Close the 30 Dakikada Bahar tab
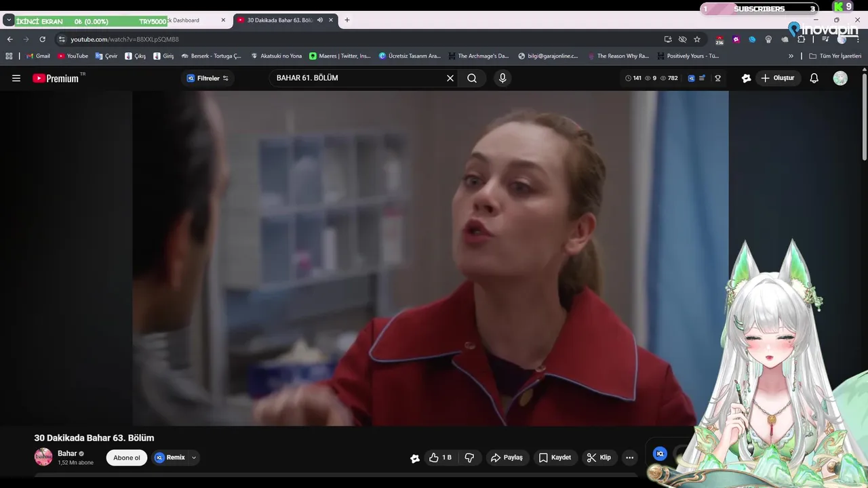Image resolution: width=868 pixels, height=488 pixels. click(331, 20)
